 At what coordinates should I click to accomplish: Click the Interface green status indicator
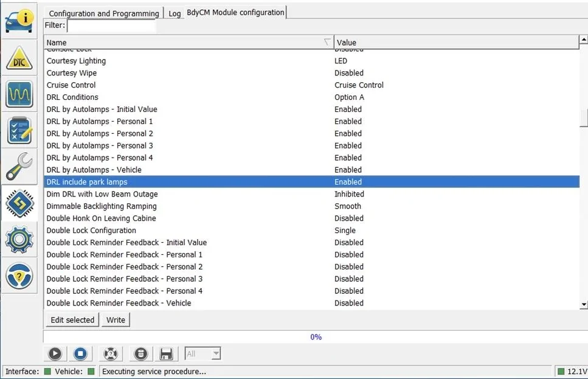[x=47, y=372]
